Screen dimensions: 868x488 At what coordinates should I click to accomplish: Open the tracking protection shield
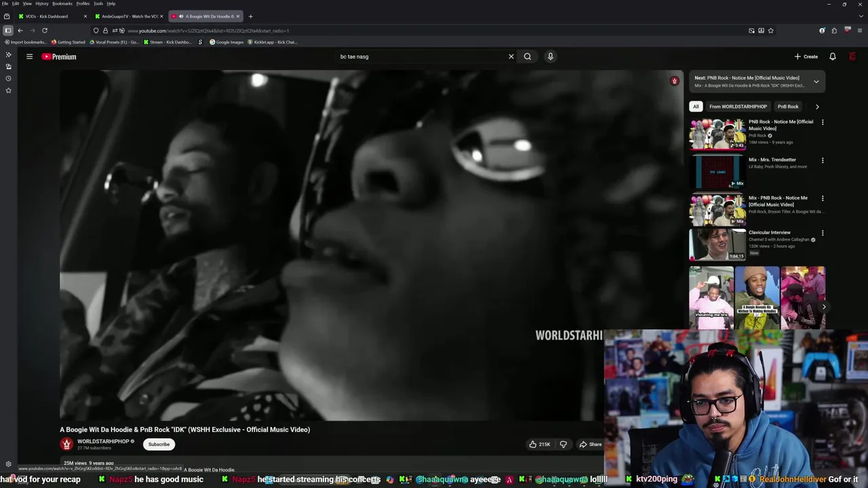point(96,30)
